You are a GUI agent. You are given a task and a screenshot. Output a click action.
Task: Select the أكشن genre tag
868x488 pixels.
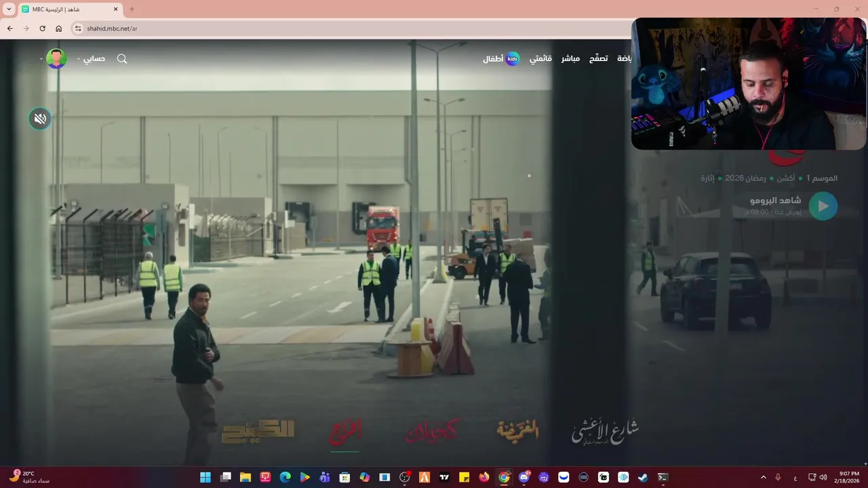(785, 178)
